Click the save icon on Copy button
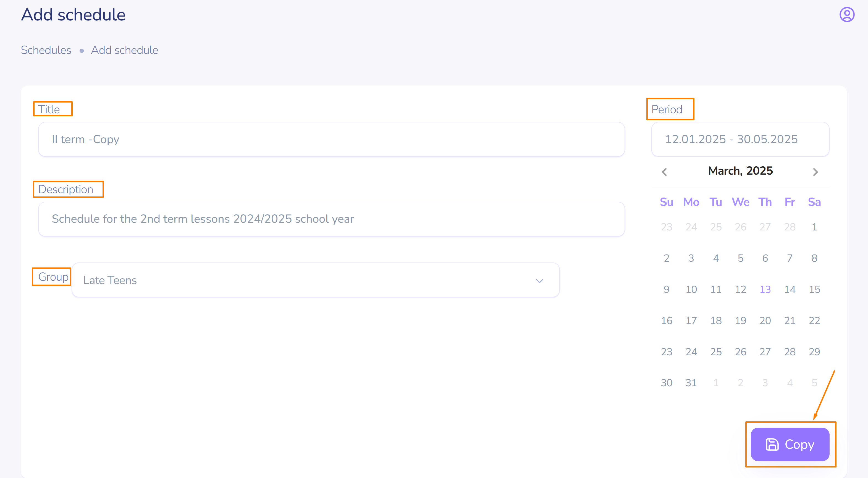Screen dimensions: 868x478 tap(772, 444)
